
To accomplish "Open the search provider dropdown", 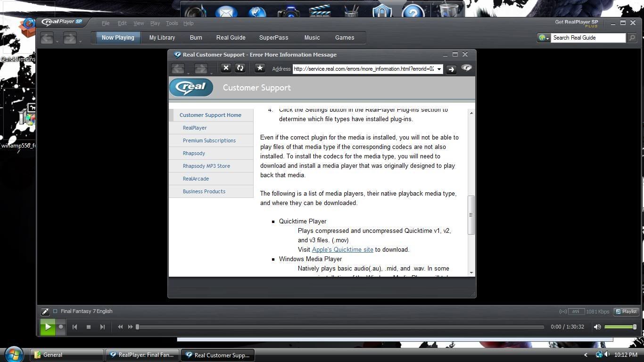I will (544, 38).
